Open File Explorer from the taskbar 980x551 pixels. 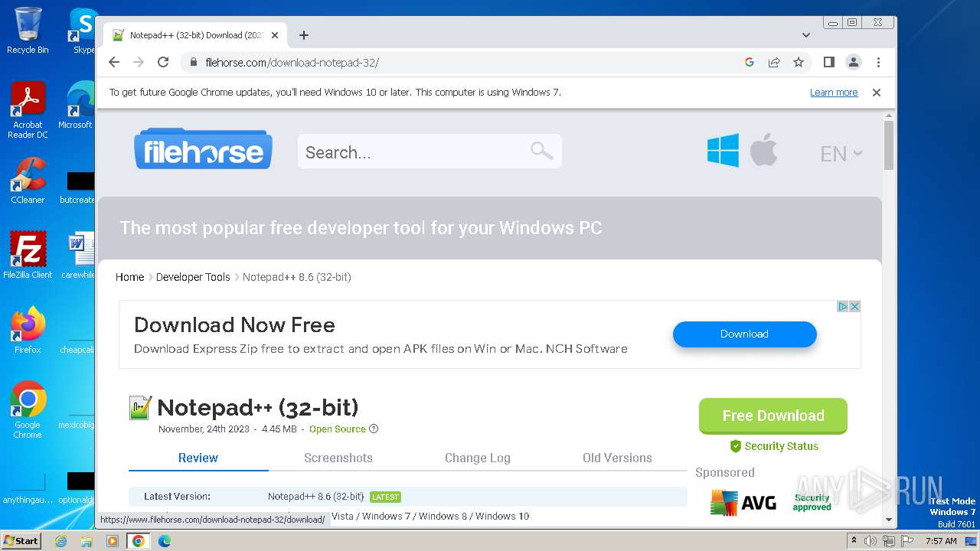pos(87,541)
